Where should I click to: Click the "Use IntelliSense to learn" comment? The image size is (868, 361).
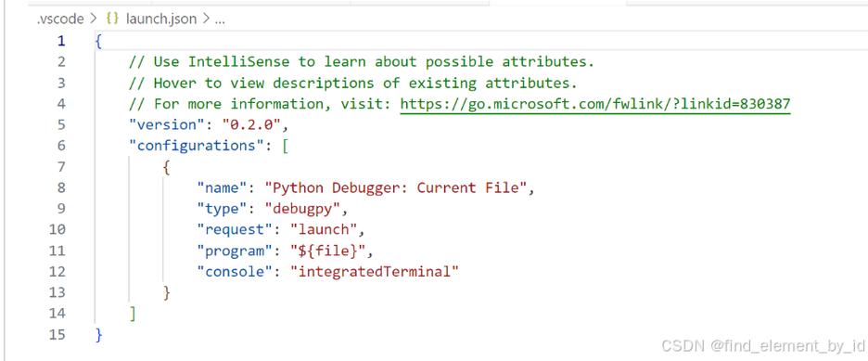point(361,61)
